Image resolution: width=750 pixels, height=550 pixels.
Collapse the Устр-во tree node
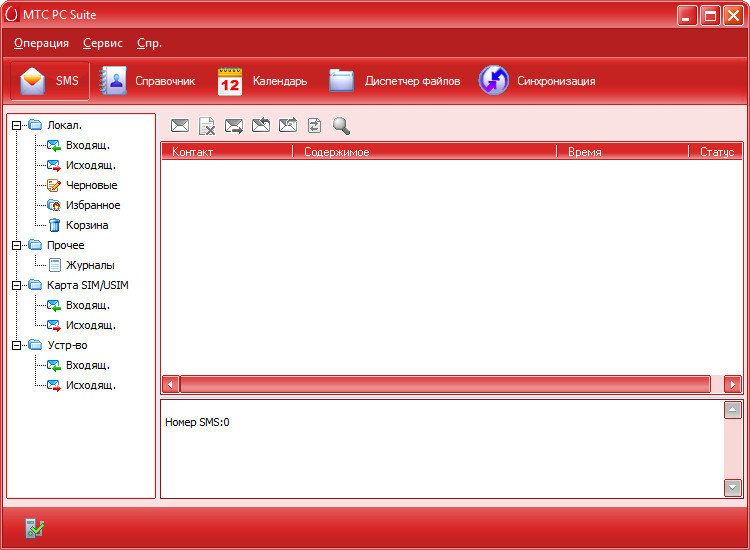point(17,346)
